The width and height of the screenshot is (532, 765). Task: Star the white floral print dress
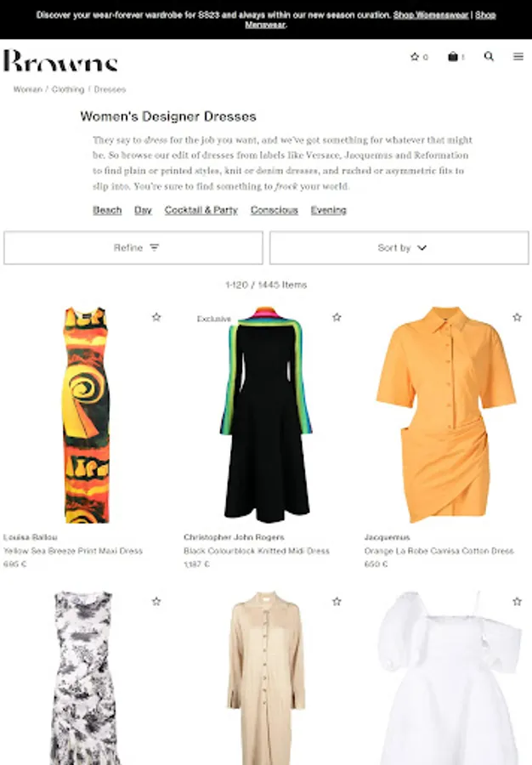coord(156,602)
